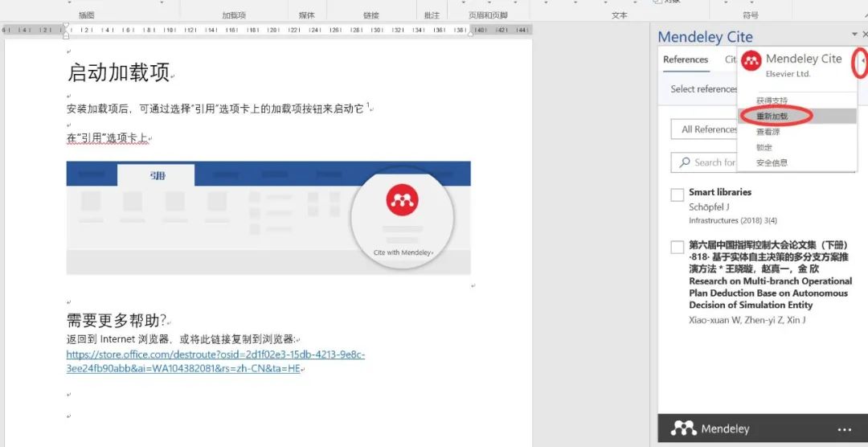Click the 链接 ribbon group label

pos(371,15)
